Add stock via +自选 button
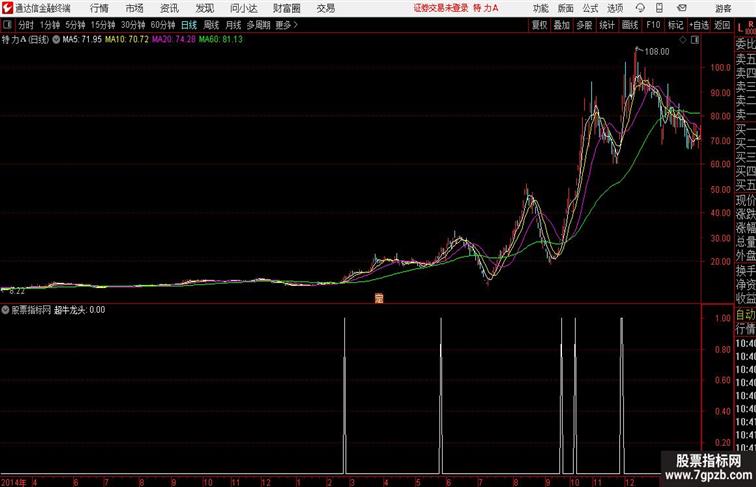Viewport: 756px width, 487px height. [x=699, y=25]
